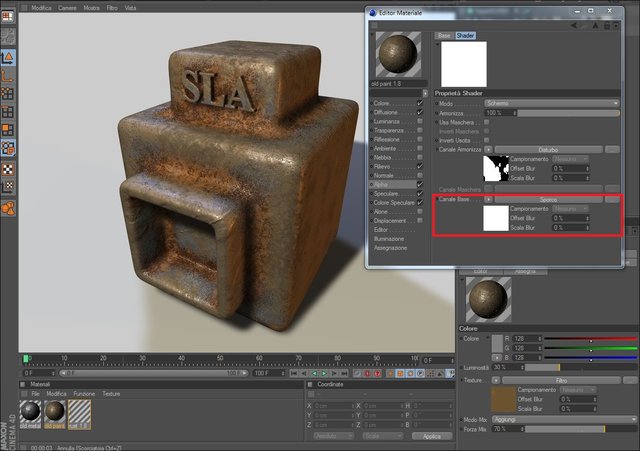Click the up arrow icon in Editor Materiale toolbar

click(x=596, y=26)
